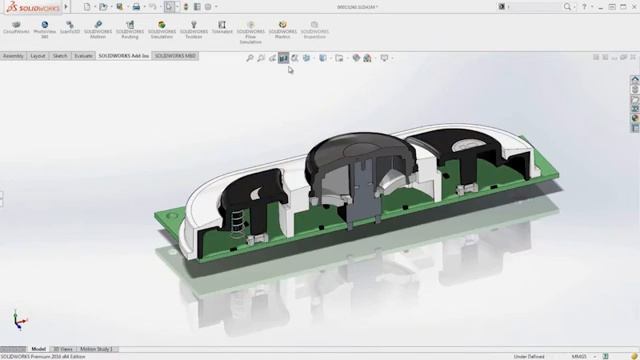640x360 pixels.
Task: Undo the last action
Action: [x=153, y=7]
